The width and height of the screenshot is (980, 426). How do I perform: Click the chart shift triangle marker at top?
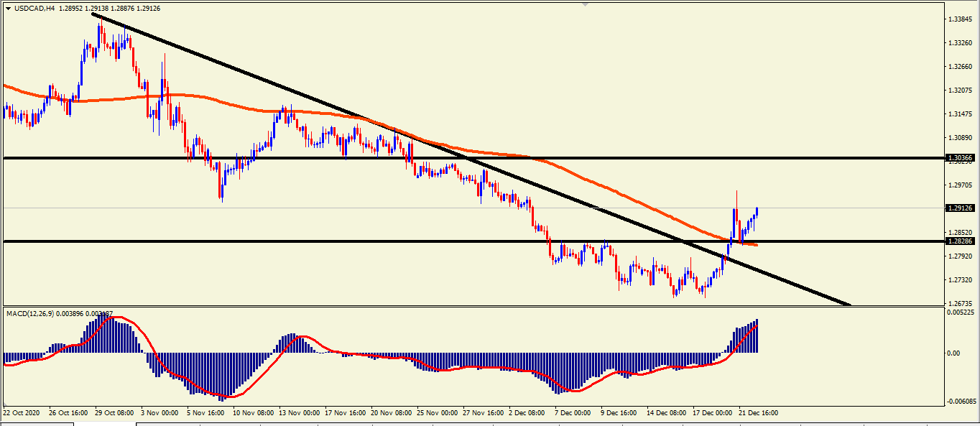586,4
